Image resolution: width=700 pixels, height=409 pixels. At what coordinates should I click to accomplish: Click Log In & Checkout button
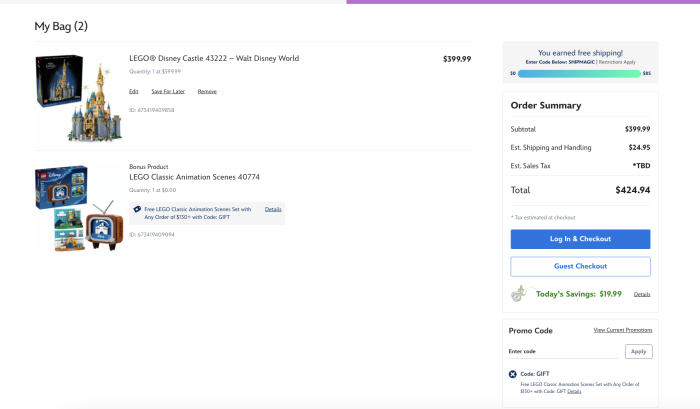(x=580, y=239)
